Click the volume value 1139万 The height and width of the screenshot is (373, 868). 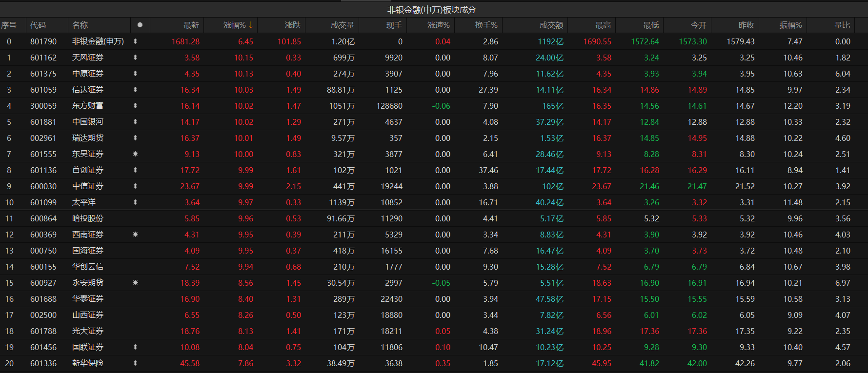click(x=342, y=202)
